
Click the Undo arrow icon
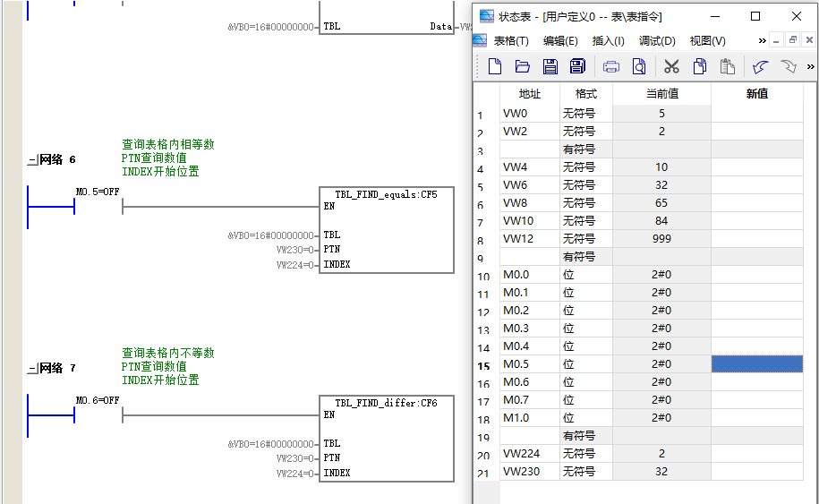pyautogui.click(x=760, y=67)
